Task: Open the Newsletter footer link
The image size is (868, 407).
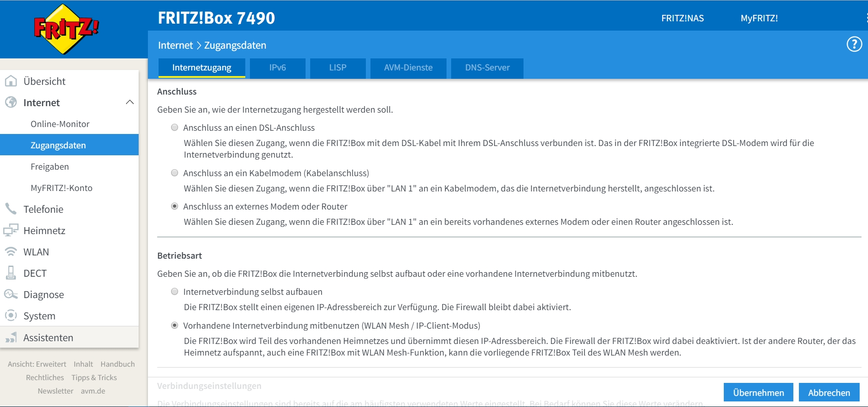Action: [56, 391]
